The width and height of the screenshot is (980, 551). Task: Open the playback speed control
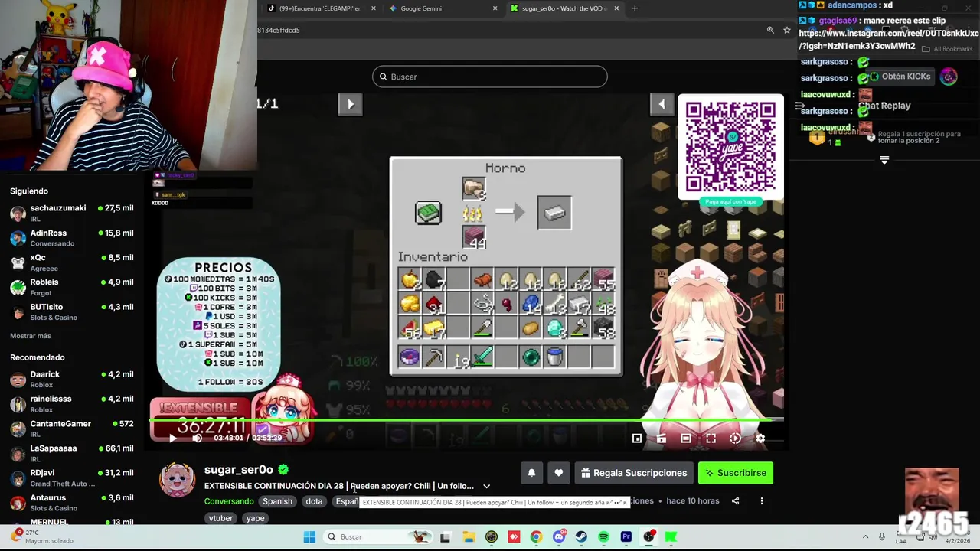(x=735, y=439)
